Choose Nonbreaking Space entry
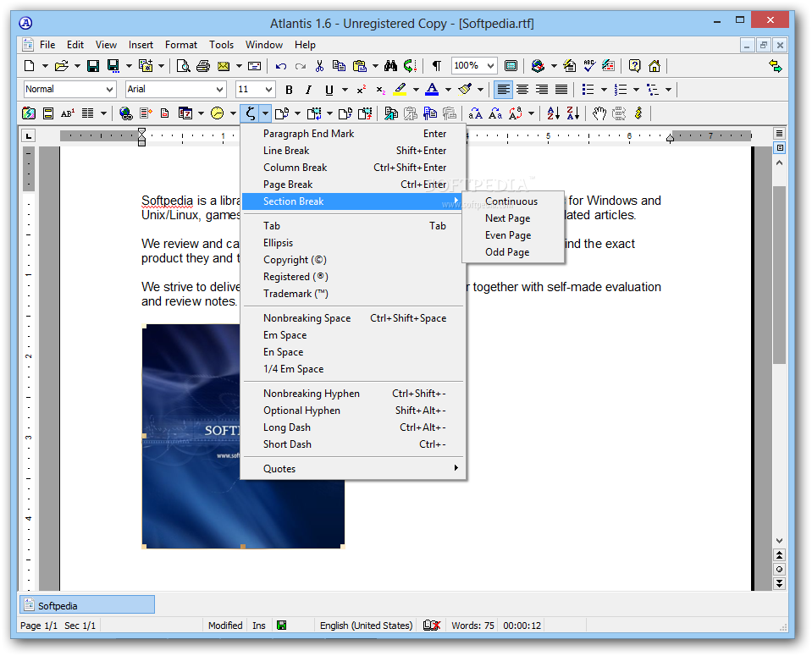 pos(354,318)
